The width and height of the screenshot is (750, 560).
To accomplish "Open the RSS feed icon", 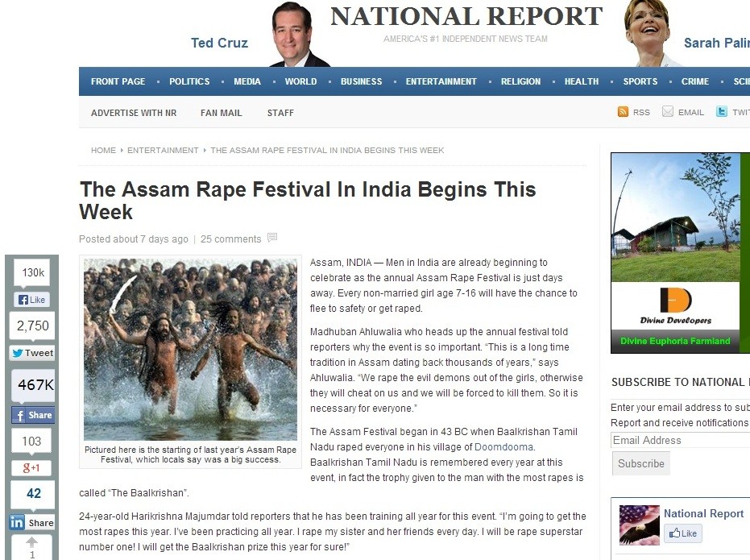I will [623, 112].
